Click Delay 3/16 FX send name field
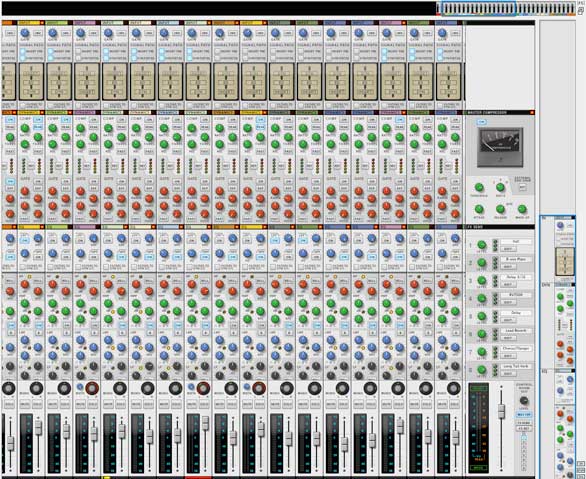 coord(516,277)
